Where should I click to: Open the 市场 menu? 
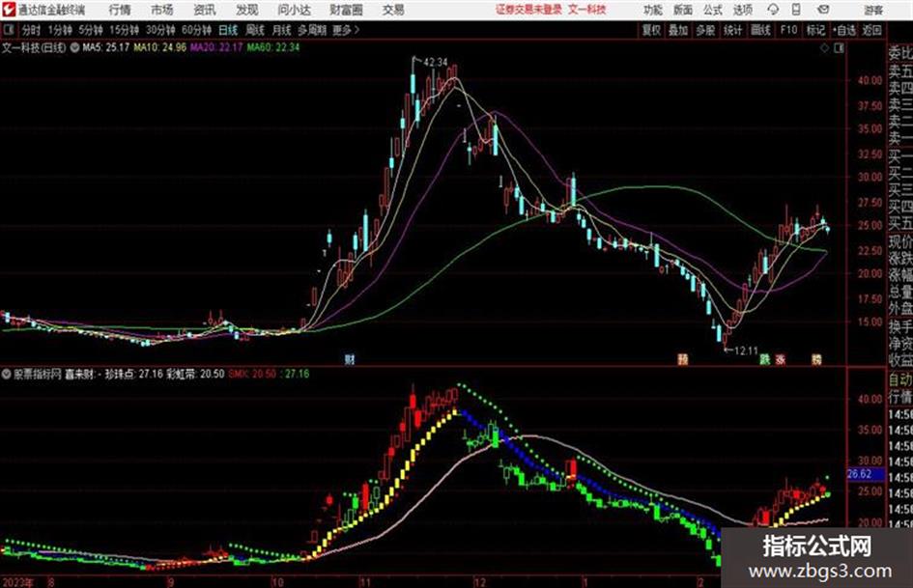pyautogui.click(x=162, y=10)
